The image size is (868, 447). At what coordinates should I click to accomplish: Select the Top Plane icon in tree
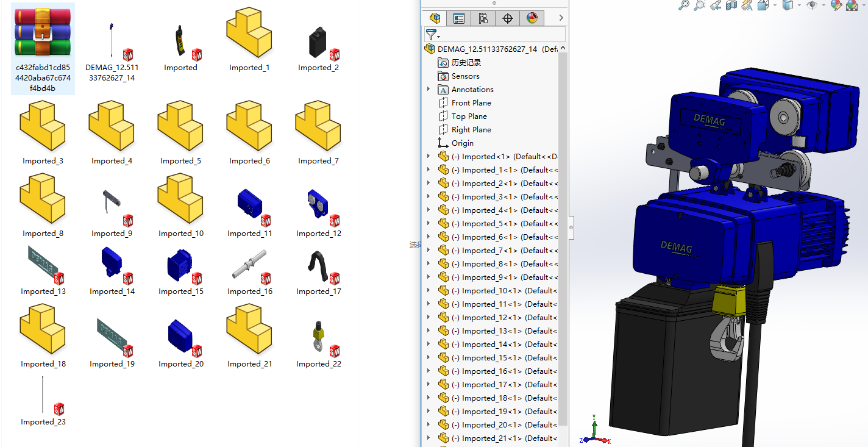pos(443,116)
